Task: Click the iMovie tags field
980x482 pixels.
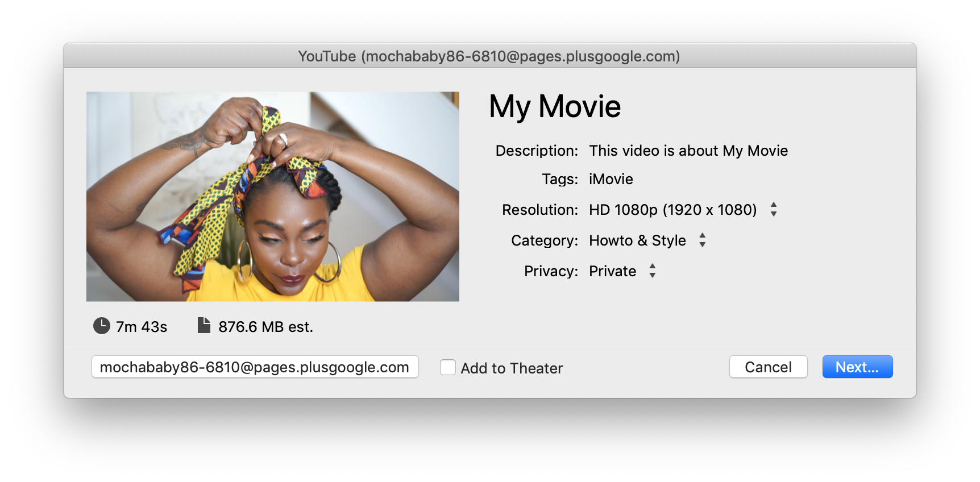Action: pyautogui.click(x=611, y=179)
